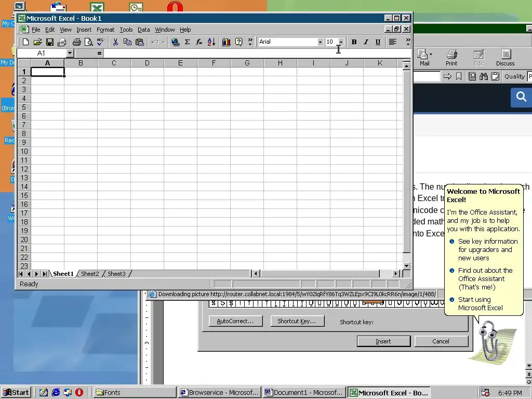Click the horizontal scrollbar right arrow in Excel
The width and height of the screenshot is (532, 399).
pyautogui.click(x=395, y=273)
